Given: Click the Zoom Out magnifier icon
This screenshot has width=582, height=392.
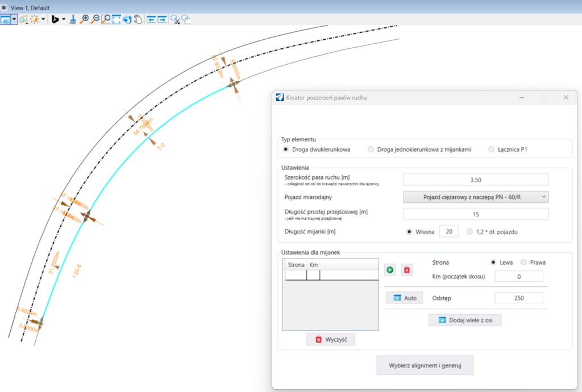Looking at the screenshot, I should [x=95, y=19].
